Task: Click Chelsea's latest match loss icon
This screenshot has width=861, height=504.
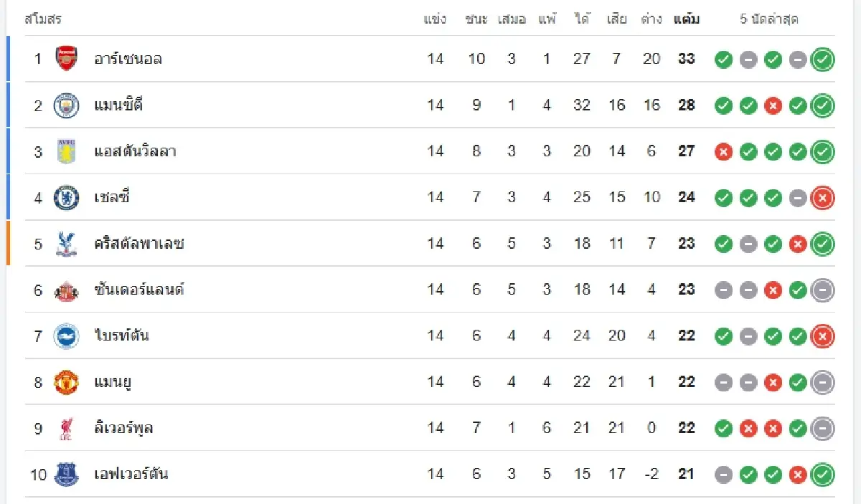Action: click(x=822, y=198)
